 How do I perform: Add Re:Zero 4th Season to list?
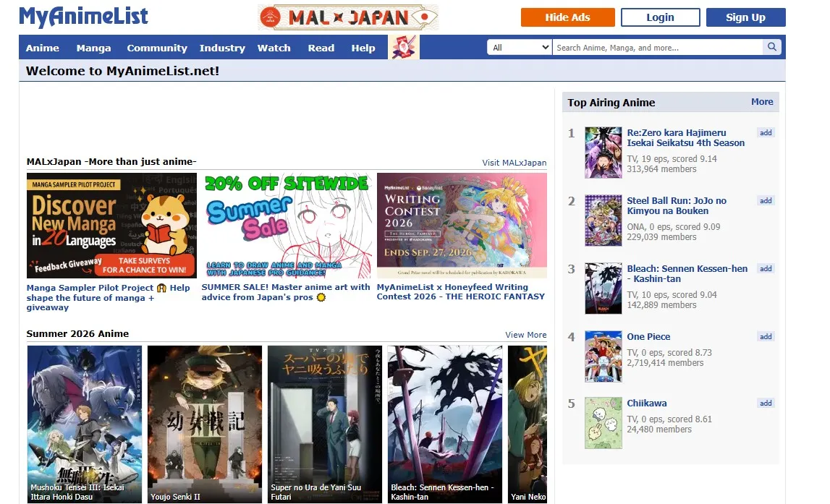(766, 133)
